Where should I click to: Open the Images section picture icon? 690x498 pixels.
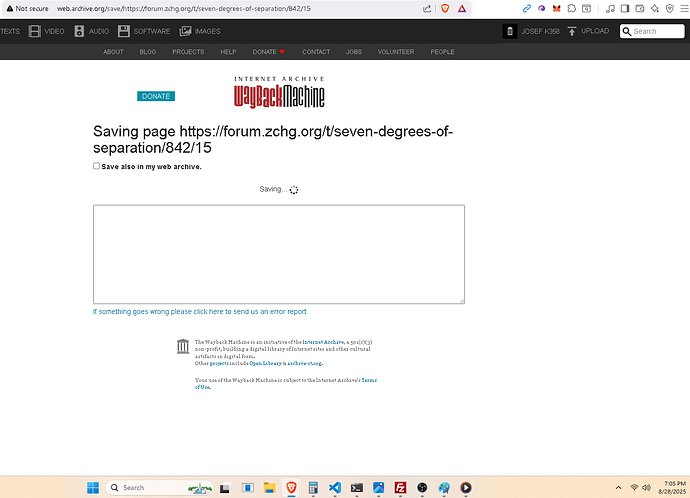(185, 31)
